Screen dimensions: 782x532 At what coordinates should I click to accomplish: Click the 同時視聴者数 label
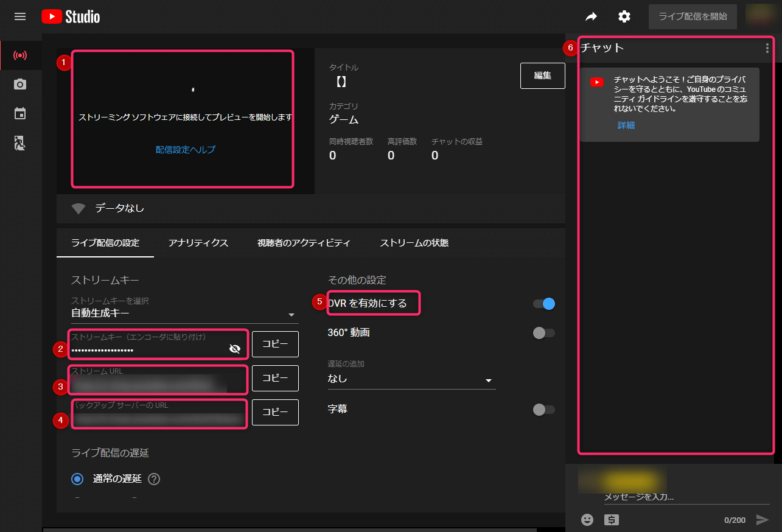click(x=351, y=141)
